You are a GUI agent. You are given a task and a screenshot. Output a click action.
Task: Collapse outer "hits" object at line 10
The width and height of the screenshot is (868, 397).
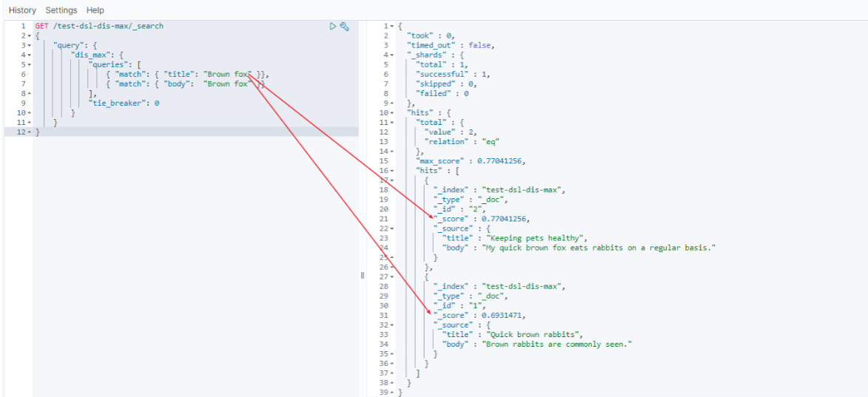(x=392, y=113)
